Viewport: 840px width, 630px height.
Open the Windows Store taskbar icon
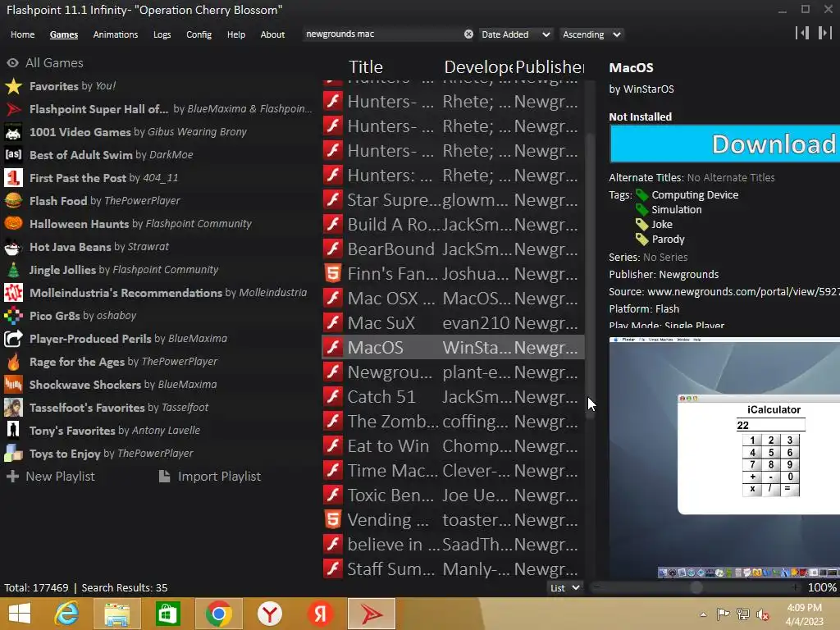click(x=167, y=614)
